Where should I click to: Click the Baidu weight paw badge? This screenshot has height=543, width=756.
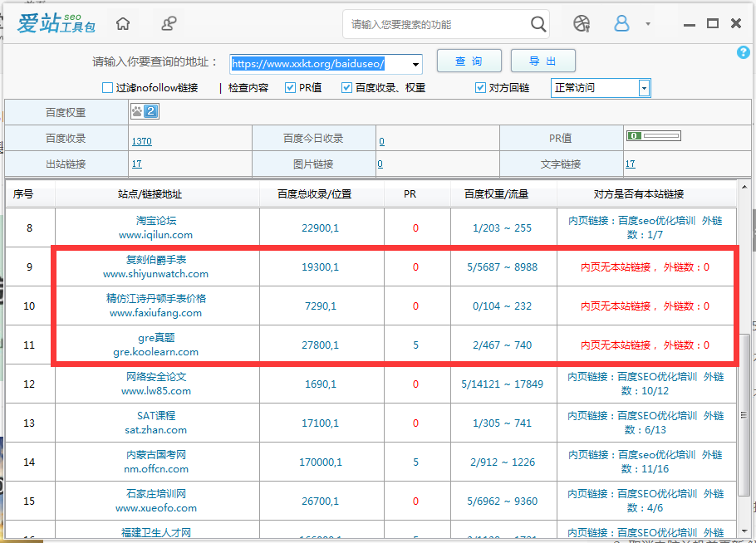tap(145, 112)
